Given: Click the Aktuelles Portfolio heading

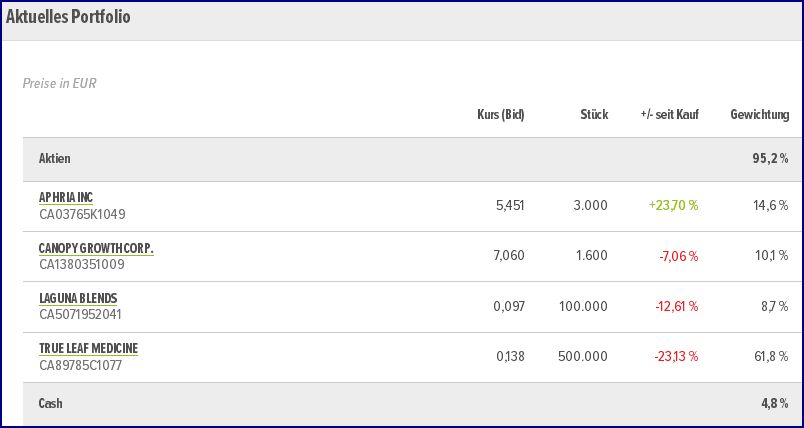Looking at the screenshot, I should [68, 17].
